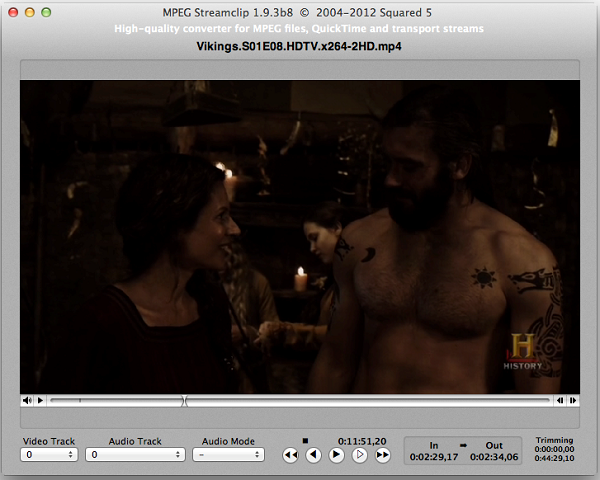Click the timeline playhead marker
600x480 pixels.
point(183,401)
